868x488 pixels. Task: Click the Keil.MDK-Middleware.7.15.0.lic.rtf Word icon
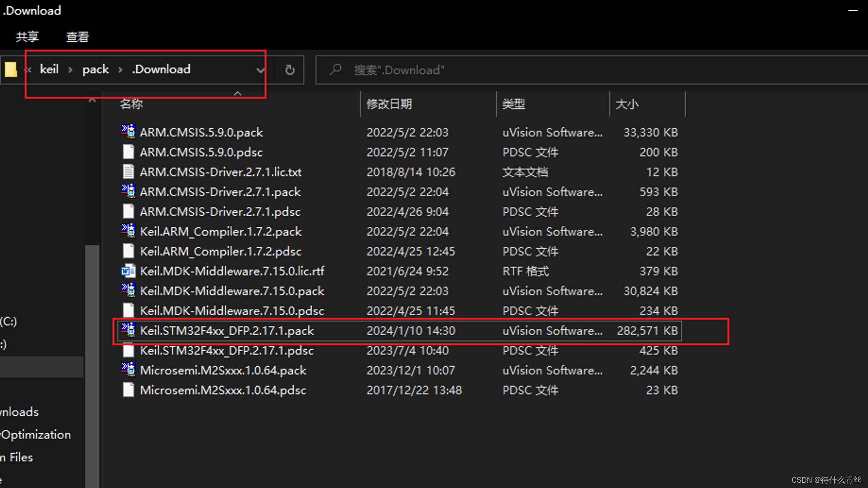point(128,271)
